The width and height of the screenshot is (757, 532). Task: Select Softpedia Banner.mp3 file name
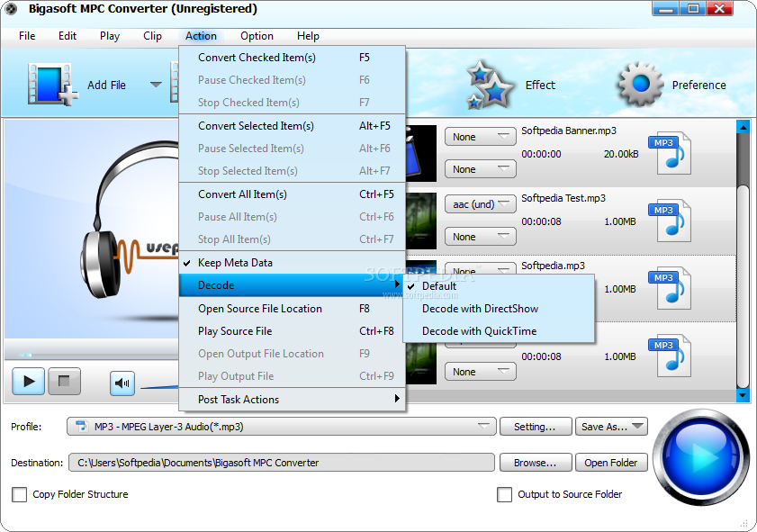[x=569, y=131]
